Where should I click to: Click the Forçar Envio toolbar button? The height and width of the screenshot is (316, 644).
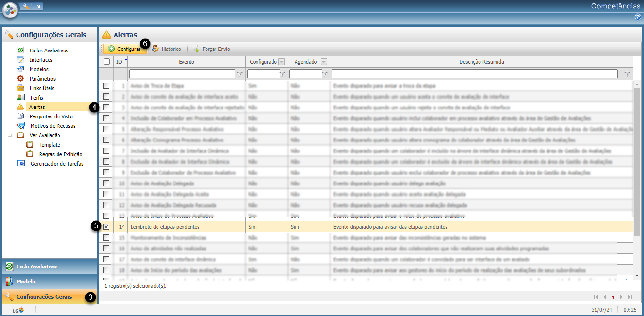click(211, 49)
